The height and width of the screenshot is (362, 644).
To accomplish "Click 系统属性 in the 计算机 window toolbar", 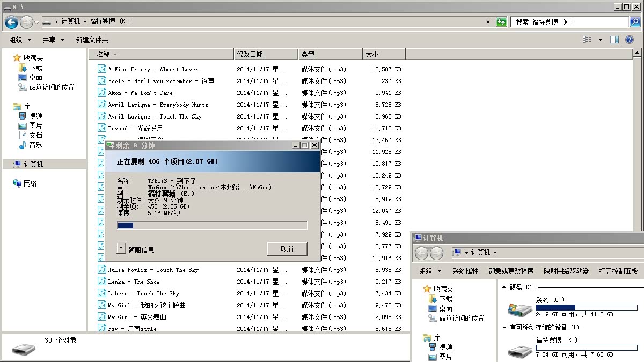I will tap(465, 271).
